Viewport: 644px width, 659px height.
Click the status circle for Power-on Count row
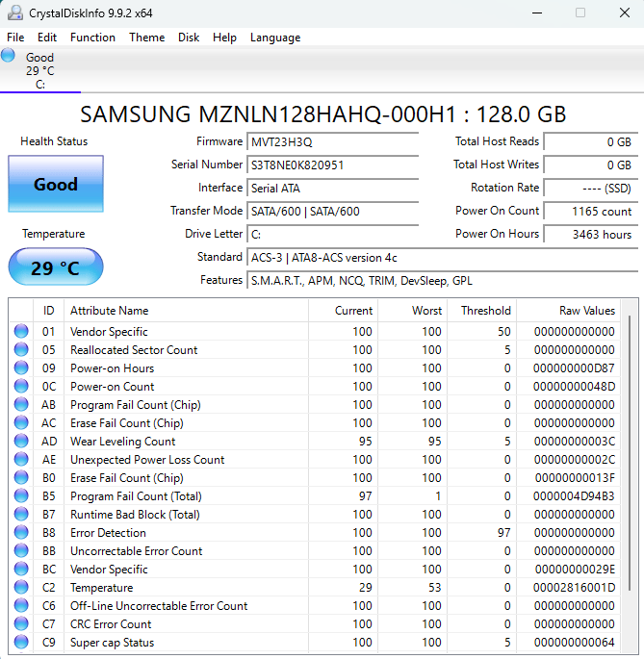(21, 386)
